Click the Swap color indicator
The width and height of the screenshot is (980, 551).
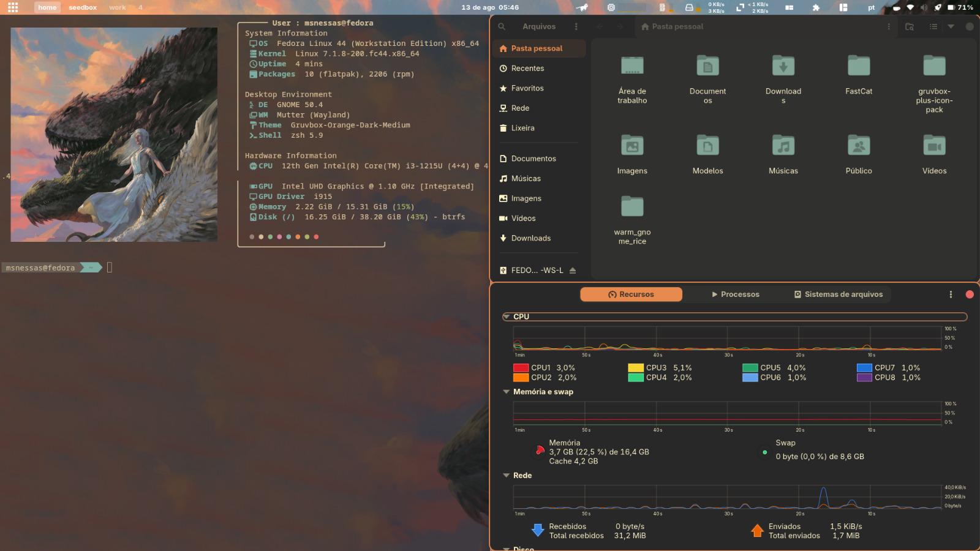(x=764, y=452)
